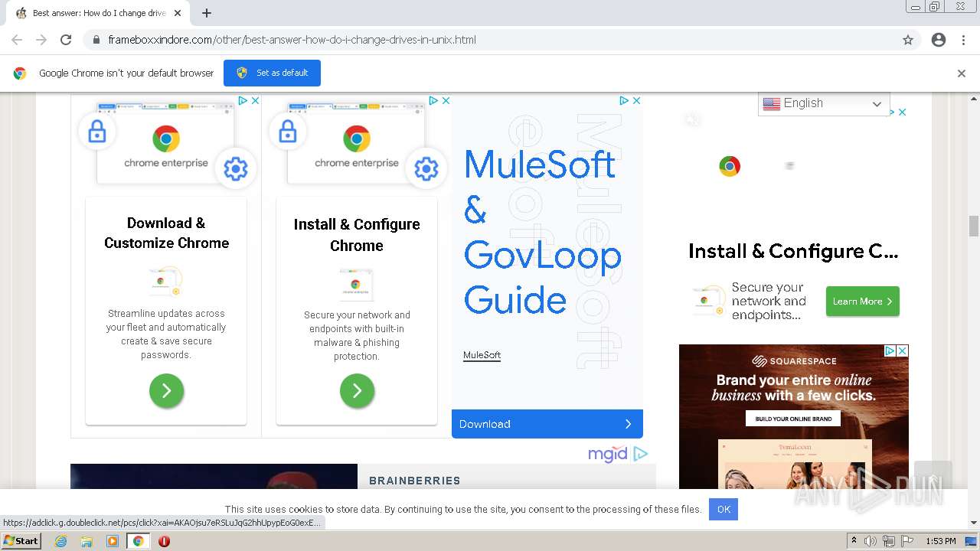Viewport: 980px width, 551px height.
Task: Click the red Opera taskbar icon
Action: click(164, 541)
